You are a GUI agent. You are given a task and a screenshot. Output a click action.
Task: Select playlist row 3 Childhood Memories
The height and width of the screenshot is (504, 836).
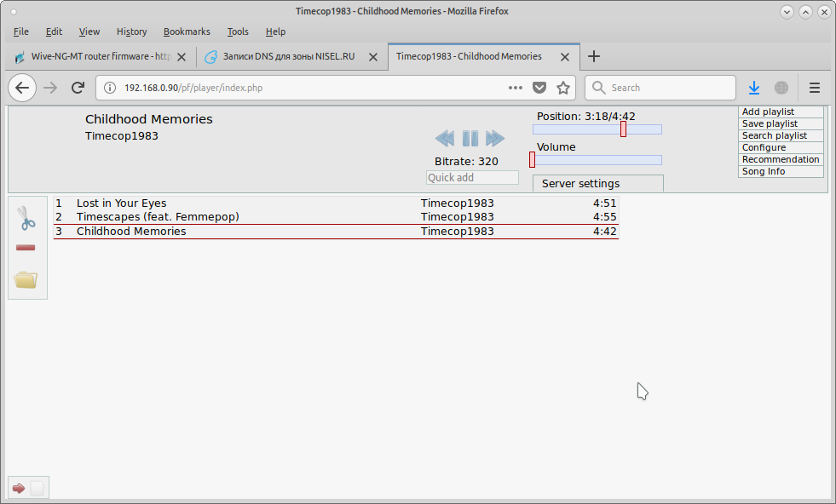point(336,232)
